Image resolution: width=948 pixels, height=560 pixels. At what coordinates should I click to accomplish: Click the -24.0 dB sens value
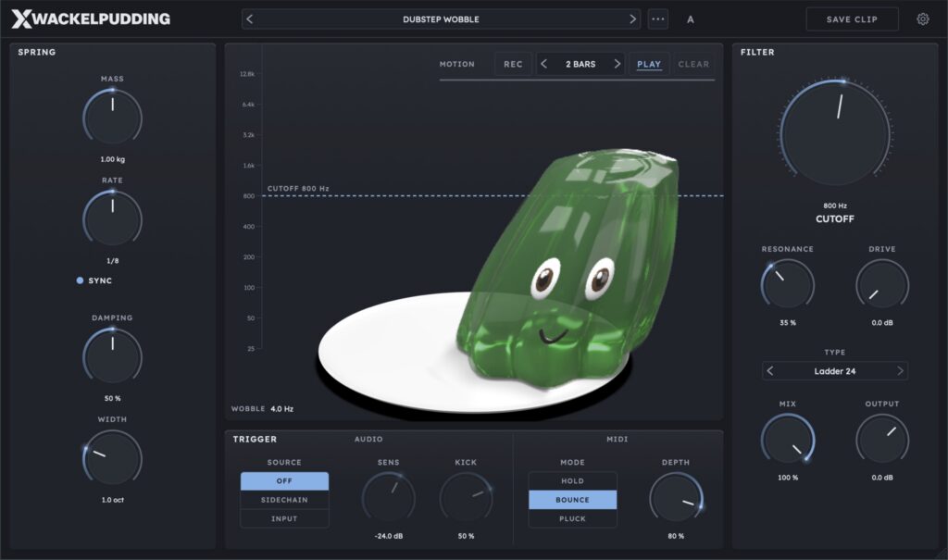pos(388,536)
